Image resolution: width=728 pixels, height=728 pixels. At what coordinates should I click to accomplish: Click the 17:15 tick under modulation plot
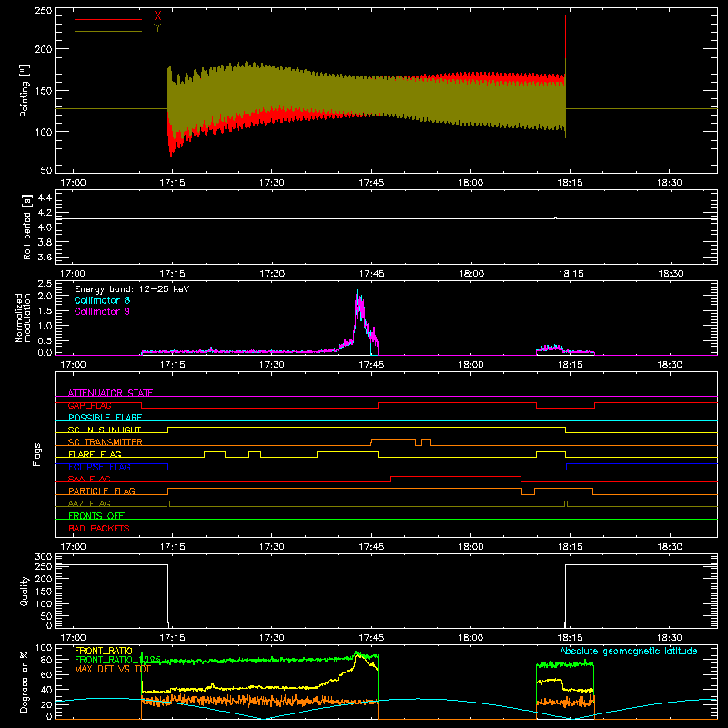coord(172,365)
